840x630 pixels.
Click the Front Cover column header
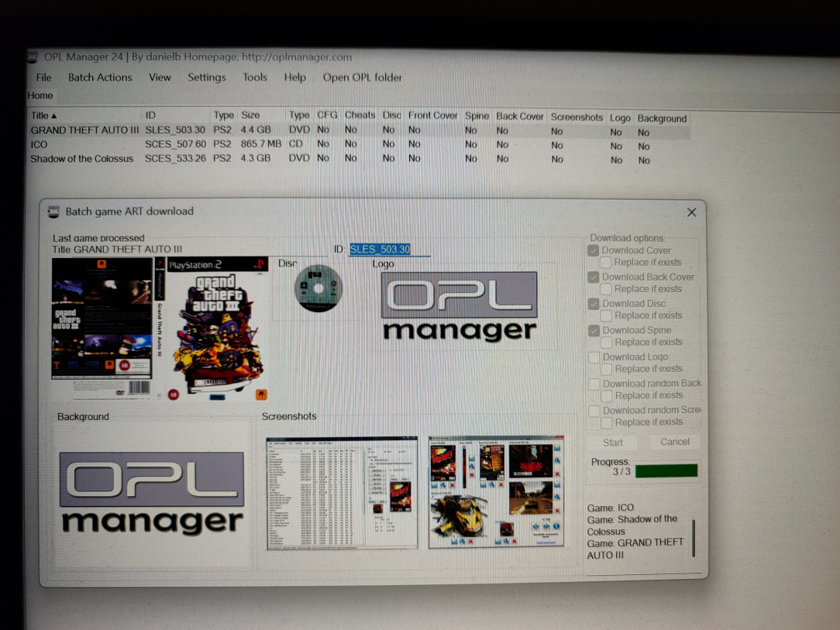point(432,115)
